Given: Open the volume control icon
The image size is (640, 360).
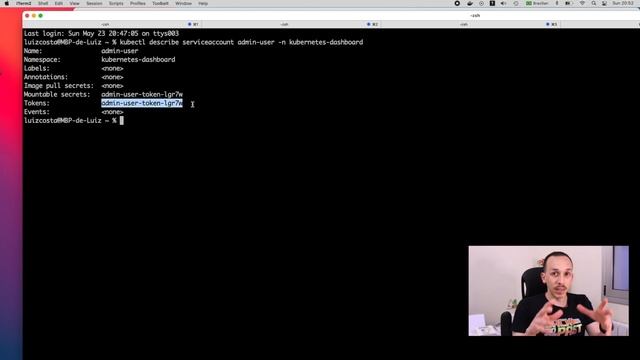Looking at the screenshot, I should click(x=504, y=3).
